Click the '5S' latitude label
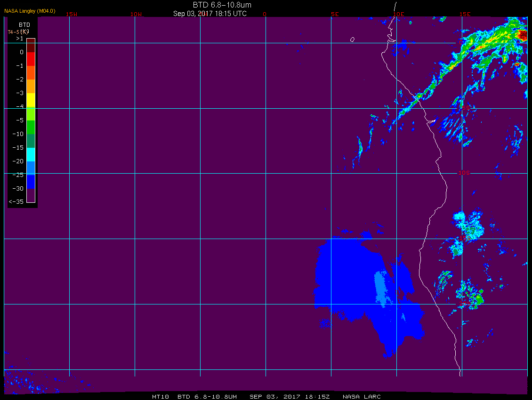Viewport: 532px width, 400px height. point(466,108)
